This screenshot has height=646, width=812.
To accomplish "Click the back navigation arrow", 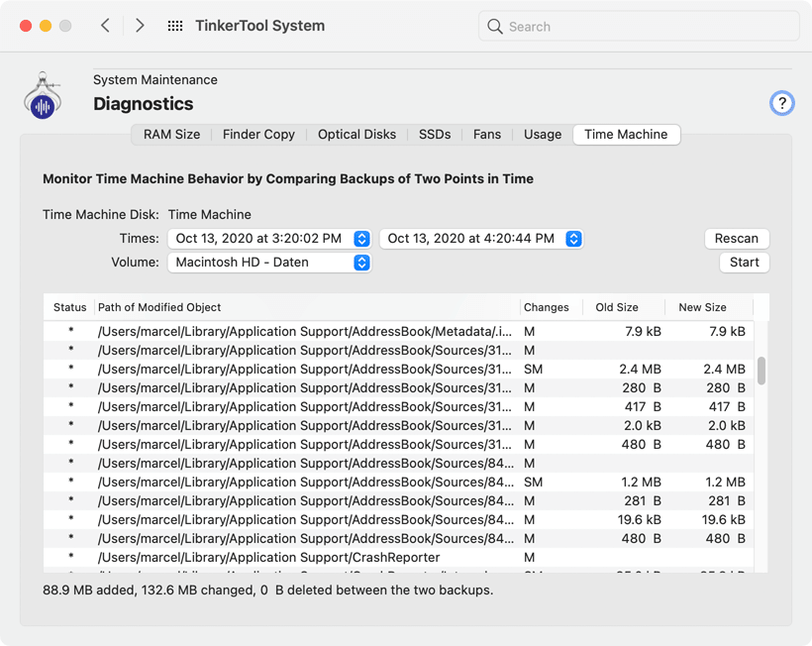I will pyautogui.click(x=105, y=26).
